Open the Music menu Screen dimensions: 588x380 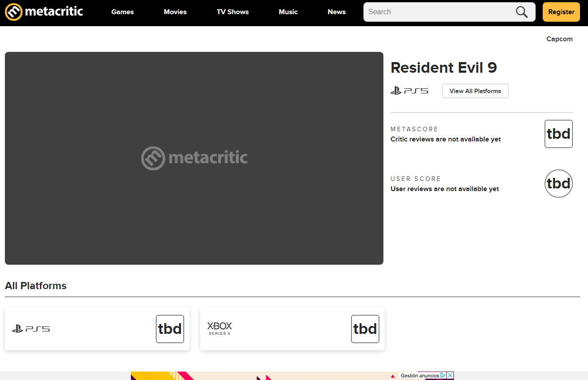click(288, 12)
